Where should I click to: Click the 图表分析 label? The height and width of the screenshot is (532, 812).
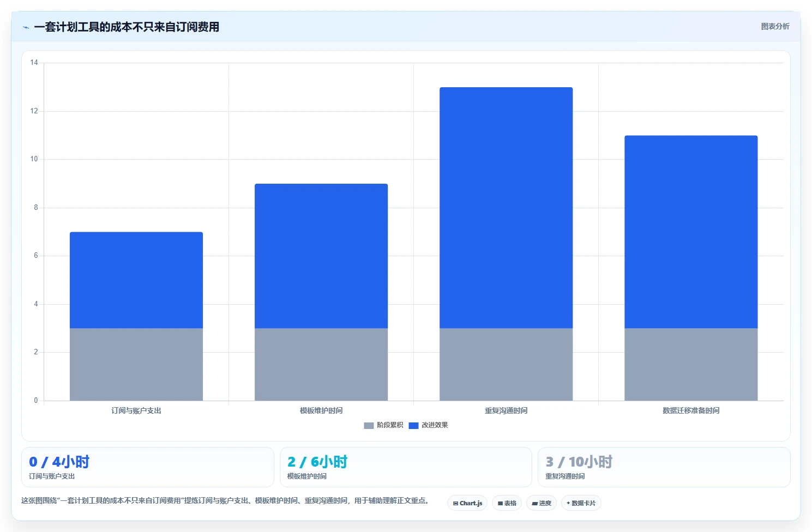click(x=775, y=26)
